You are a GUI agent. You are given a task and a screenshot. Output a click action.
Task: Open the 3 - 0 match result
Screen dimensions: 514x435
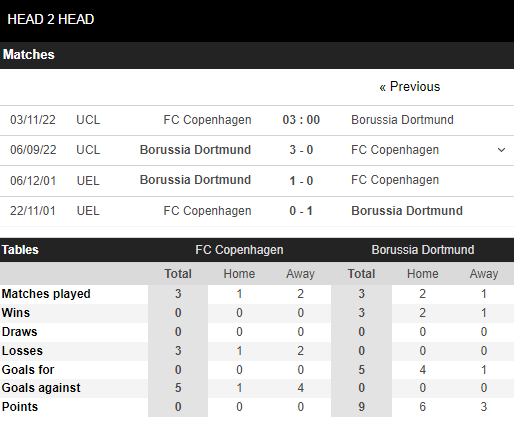[x=301, y=150]
